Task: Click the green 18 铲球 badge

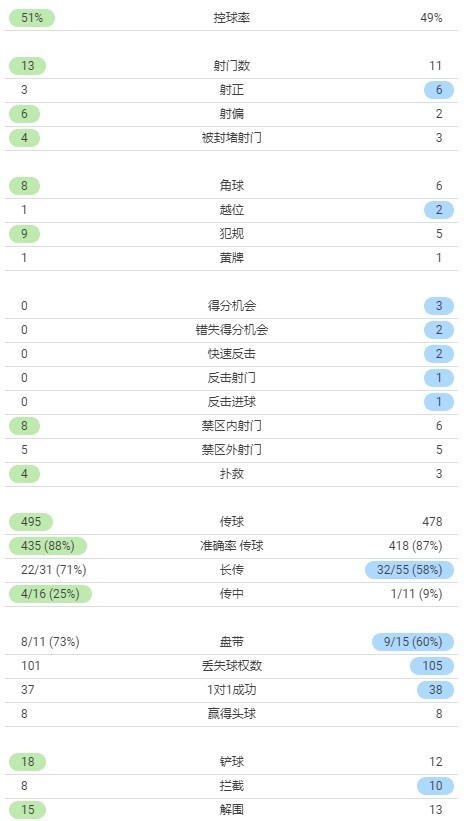Action: point(28,762)
